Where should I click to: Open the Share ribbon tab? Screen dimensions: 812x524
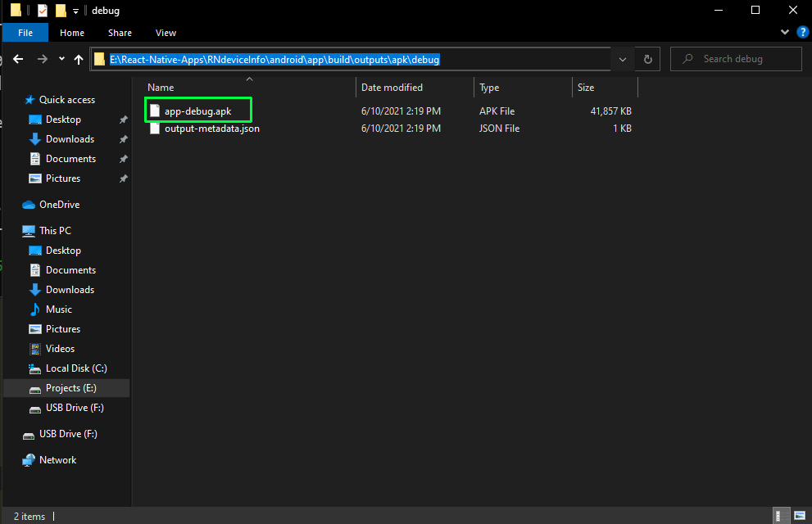tap(120, 33)
